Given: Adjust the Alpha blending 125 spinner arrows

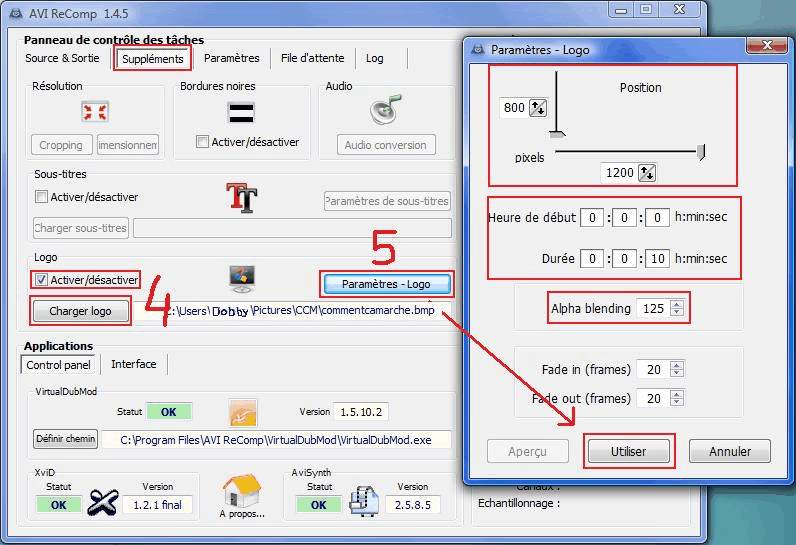Looking at the screenshot, I should [677, 308].
